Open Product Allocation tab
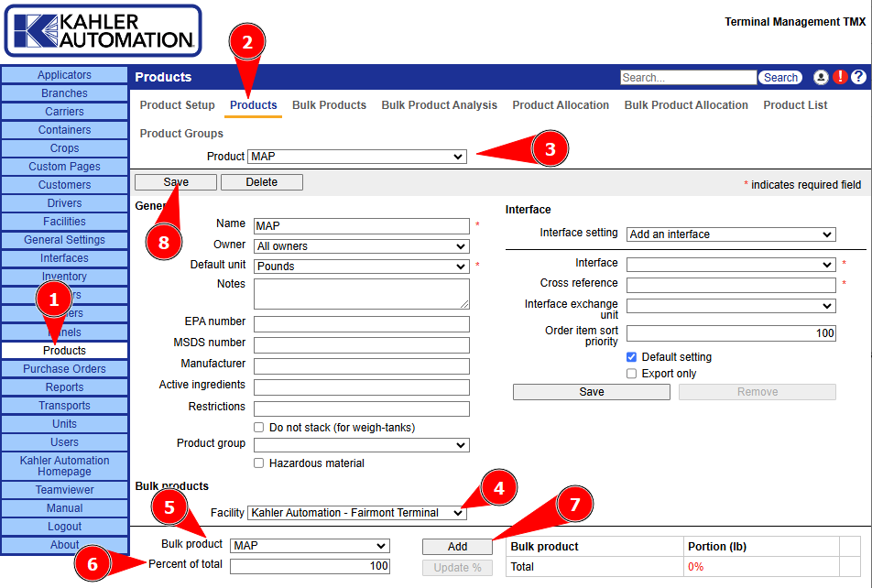 [x=561, y=105]
